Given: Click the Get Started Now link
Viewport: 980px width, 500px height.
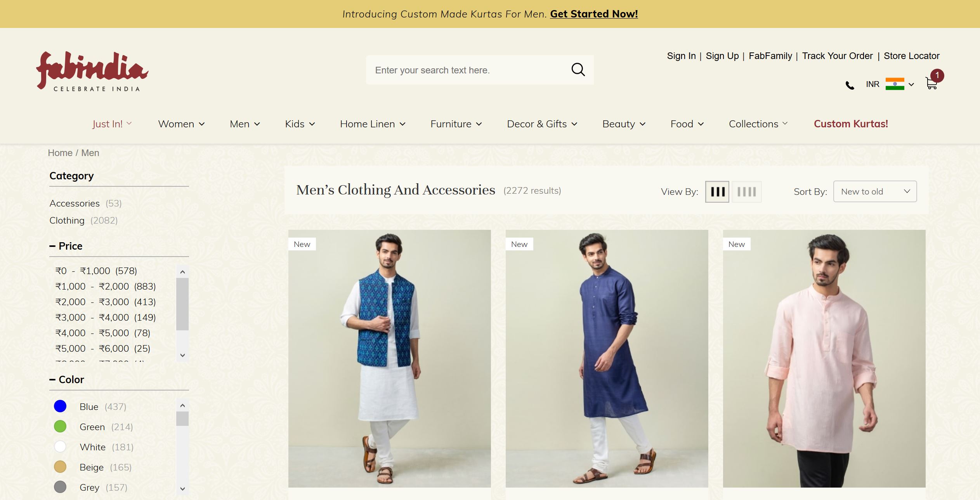Looking at the screenshot, I should (593, 14).
